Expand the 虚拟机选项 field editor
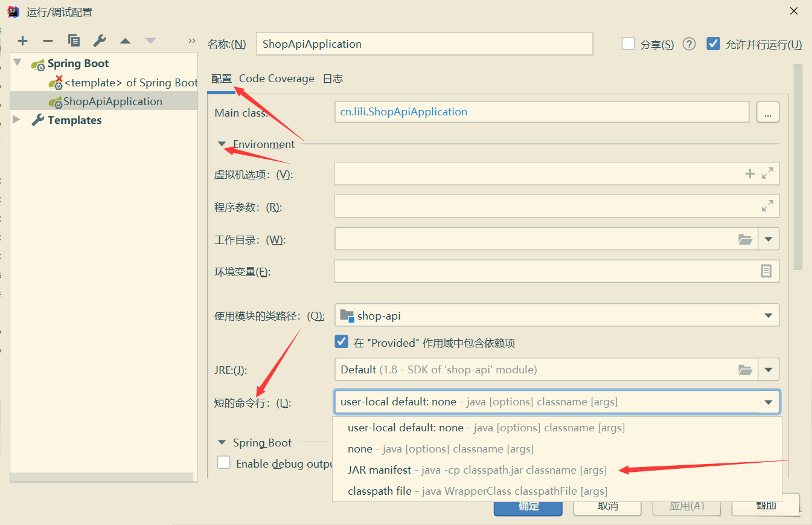Image resolution: width=812 pixels, height=525 pixels. (x=767, y=174)
